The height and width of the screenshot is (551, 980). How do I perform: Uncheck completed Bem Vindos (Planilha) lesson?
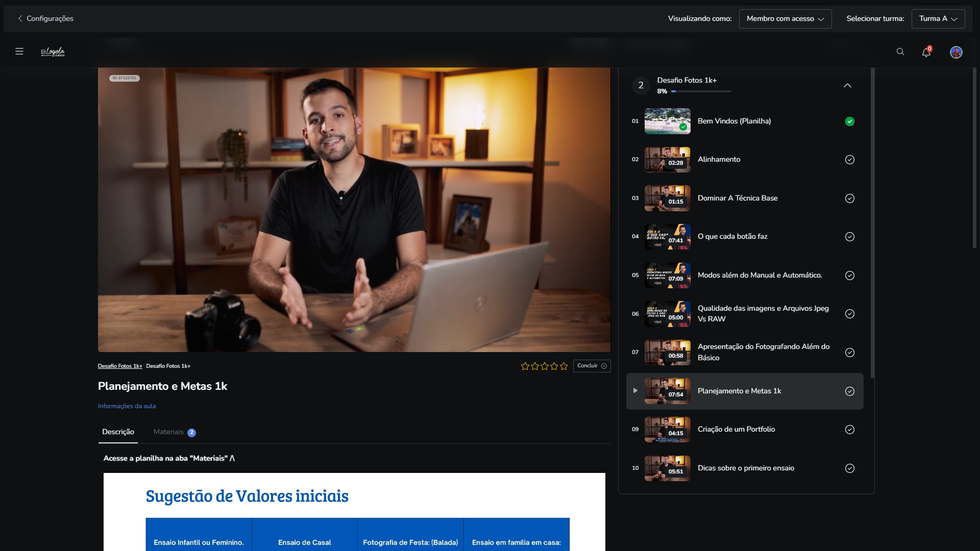pos(850,121)
